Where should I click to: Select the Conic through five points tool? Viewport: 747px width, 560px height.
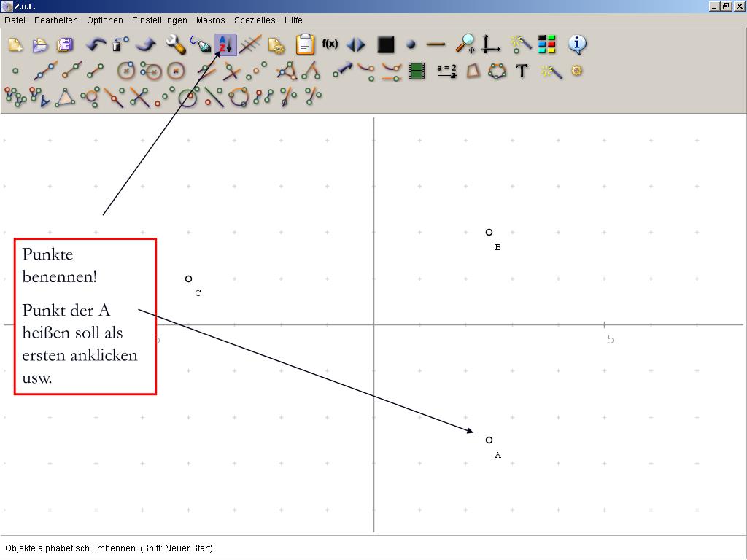(498, 71)
